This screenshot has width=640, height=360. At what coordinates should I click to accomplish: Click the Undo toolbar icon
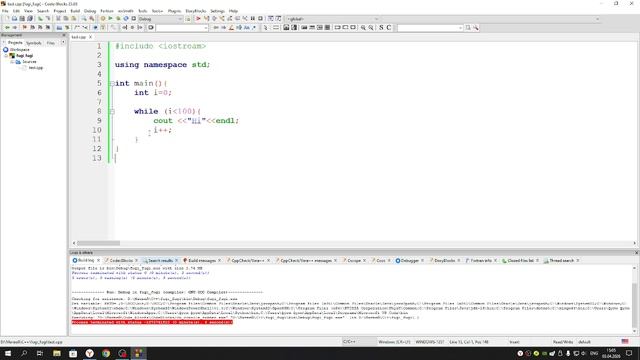click(40, 19)
